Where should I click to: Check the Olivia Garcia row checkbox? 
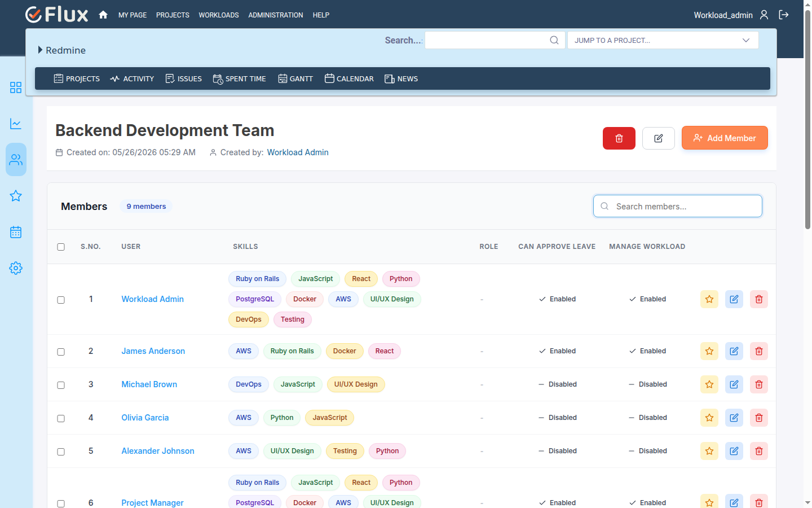pos(61,418)
